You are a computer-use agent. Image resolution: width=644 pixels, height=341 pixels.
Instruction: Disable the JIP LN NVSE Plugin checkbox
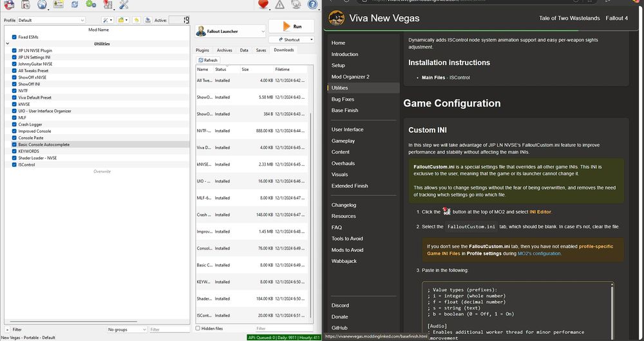[x=14, y=50]
